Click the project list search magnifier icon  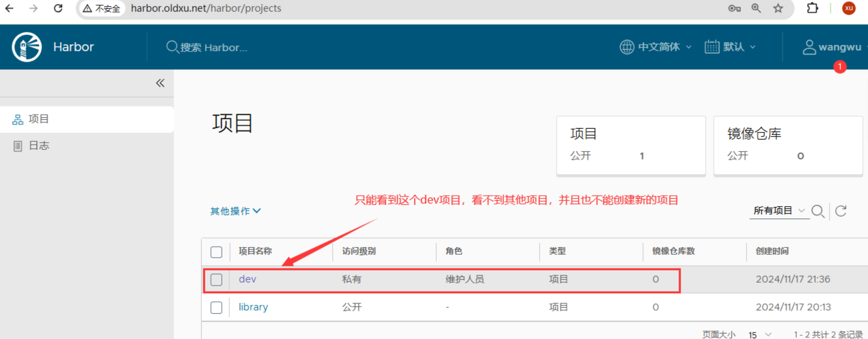pos(818,211)
